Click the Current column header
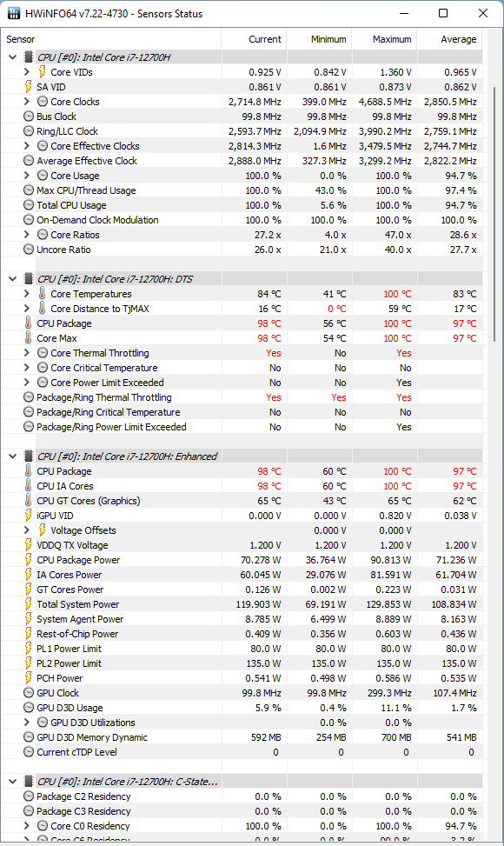Viewport: 504px width, 846px height. point(254,39)
